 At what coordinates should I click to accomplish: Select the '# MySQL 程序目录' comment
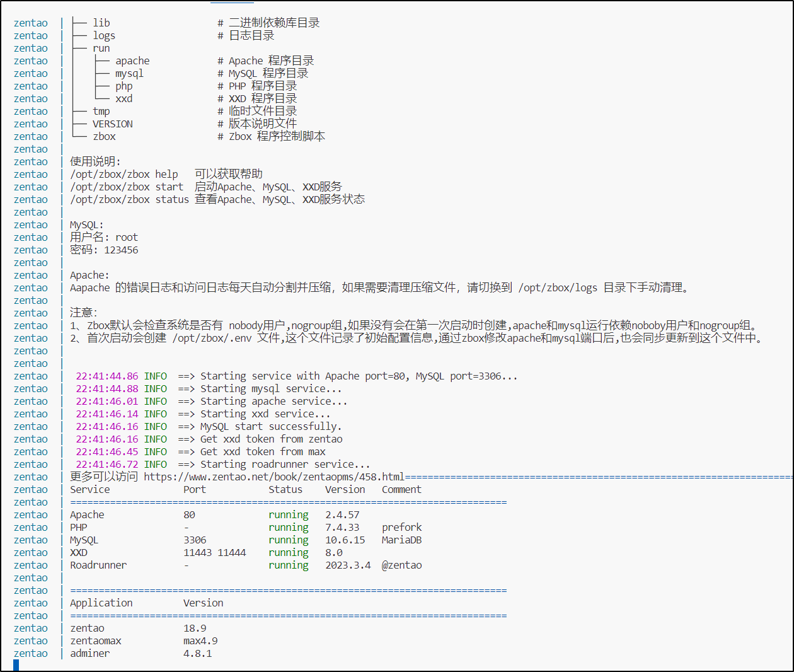click(x=263, y=73)
